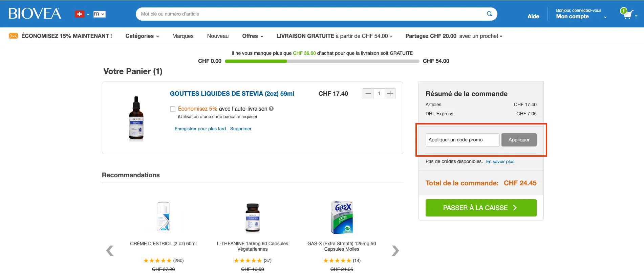
Task: Click the BIOVEA logo
Action: point(35,13)
